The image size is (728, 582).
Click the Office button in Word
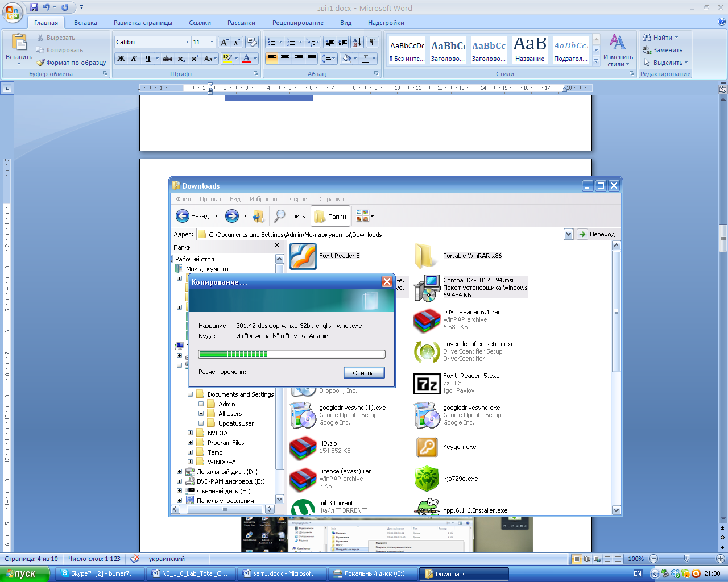(13, 12)
